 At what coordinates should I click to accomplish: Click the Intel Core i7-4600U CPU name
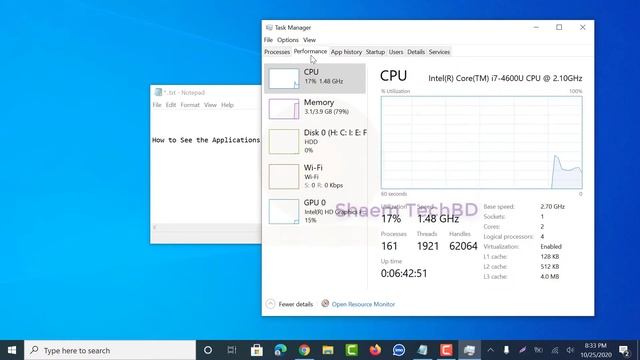pyautogui.click(x=505, y=78)
